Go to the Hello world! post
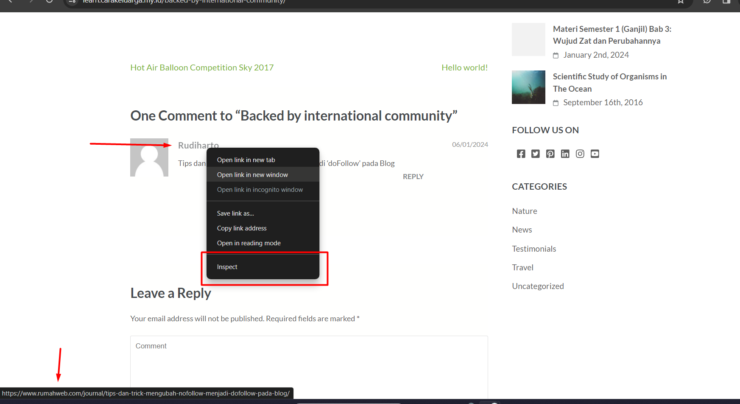Viewport: 740px width, 404px height. click(464, 67)
